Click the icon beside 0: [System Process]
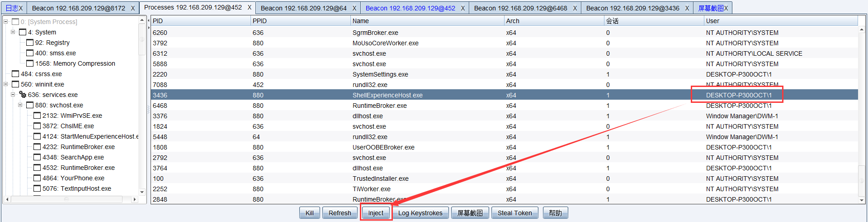 click(x=15, y=22)
